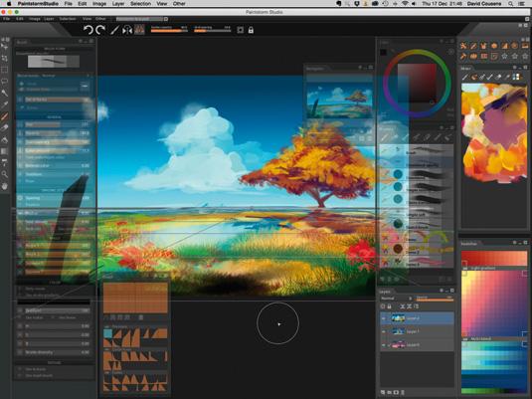Viewport: 532px width, 399px height.
Task: Toggle the mirror symmetry icon in toolbar
Action: (x=127, y=30)
